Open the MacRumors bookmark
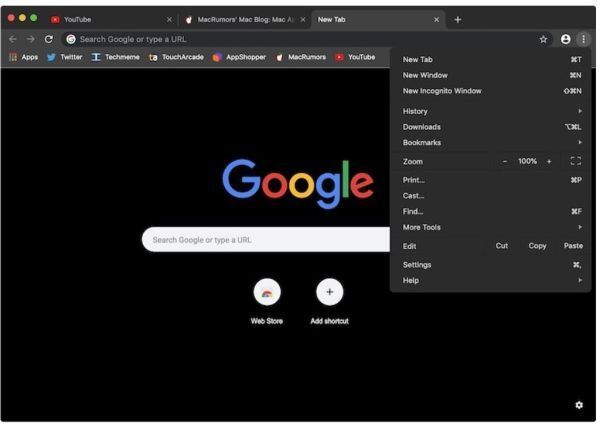Image resolution: width=600 pixels, height=427 pixels. [x=301, y=57]
